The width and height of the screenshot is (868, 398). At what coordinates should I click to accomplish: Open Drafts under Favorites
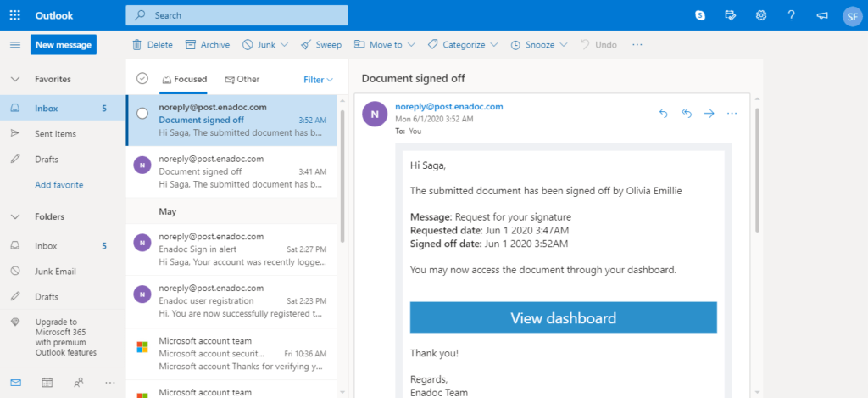[63, 160]
